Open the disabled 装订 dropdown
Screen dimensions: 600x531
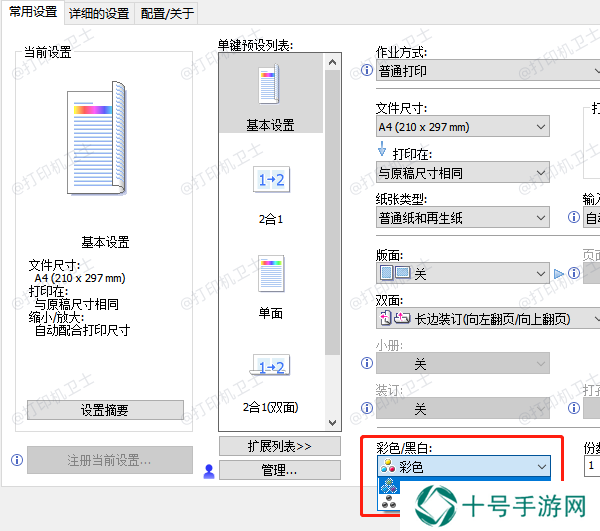(463, 409)
